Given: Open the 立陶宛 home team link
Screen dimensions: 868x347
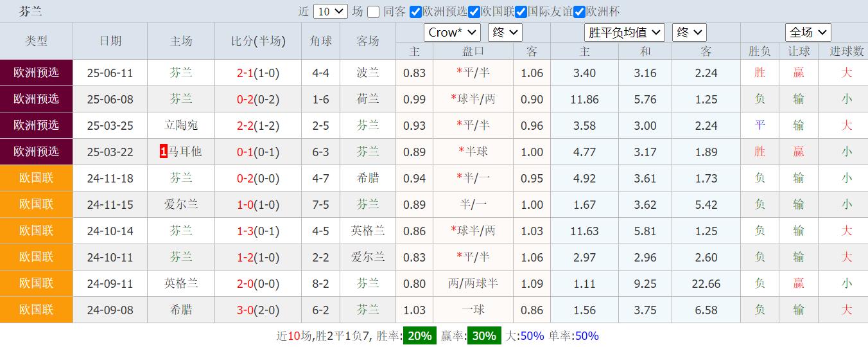Looking at the screenshot, I should coord(181,125).
